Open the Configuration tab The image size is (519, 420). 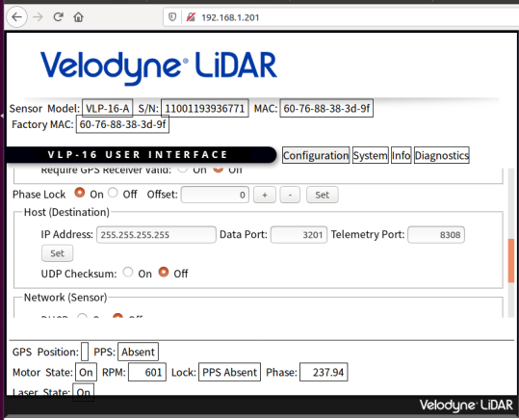click(316, 155)
